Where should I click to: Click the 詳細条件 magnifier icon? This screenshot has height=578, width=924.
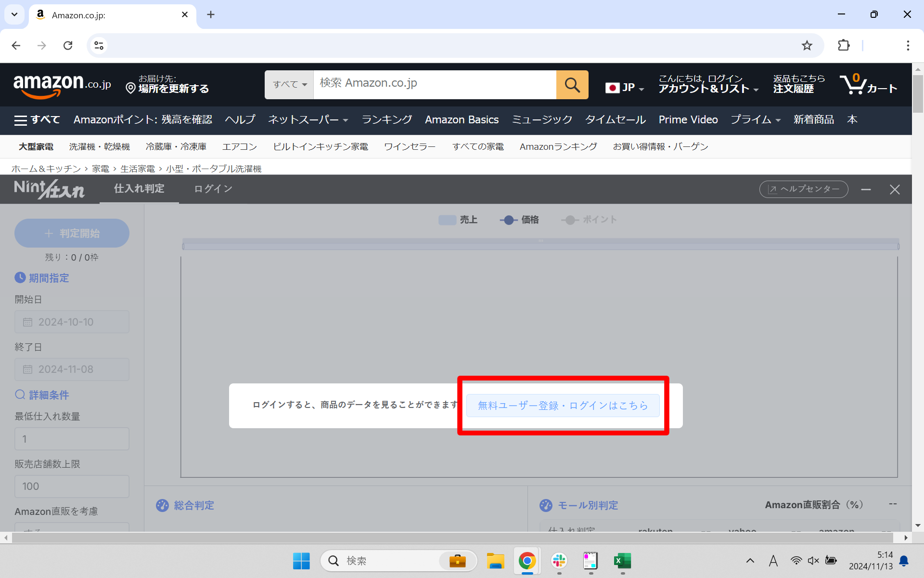pos(20,394)
